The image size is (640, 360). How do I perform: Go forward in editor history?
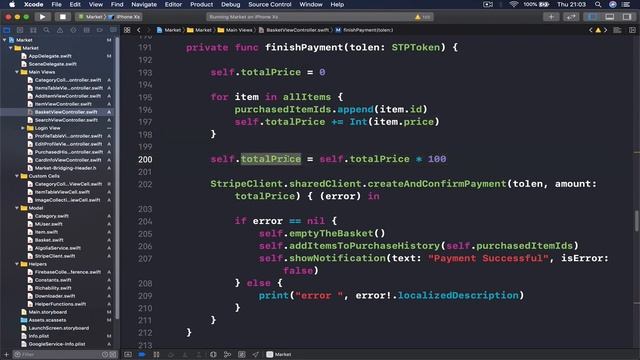[x=149, y=30]
